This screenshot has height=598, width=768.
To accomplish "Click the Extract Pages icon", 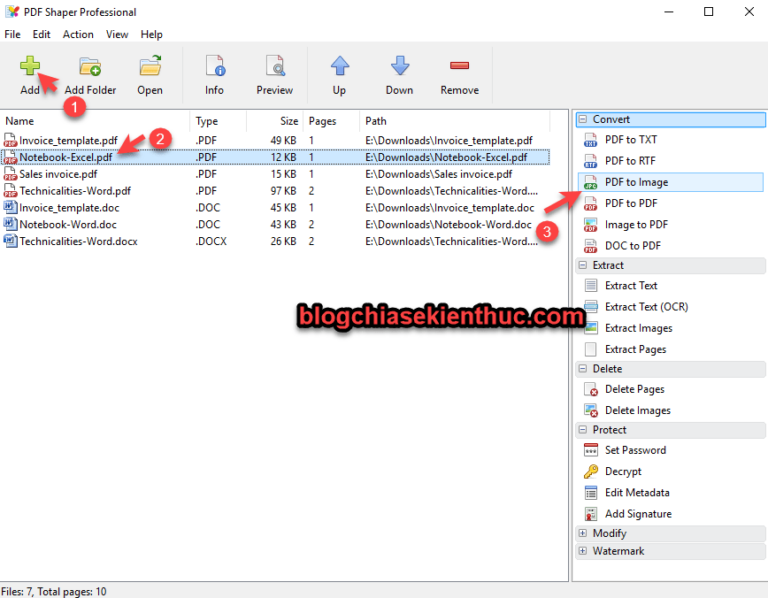I will pos(591,349).
